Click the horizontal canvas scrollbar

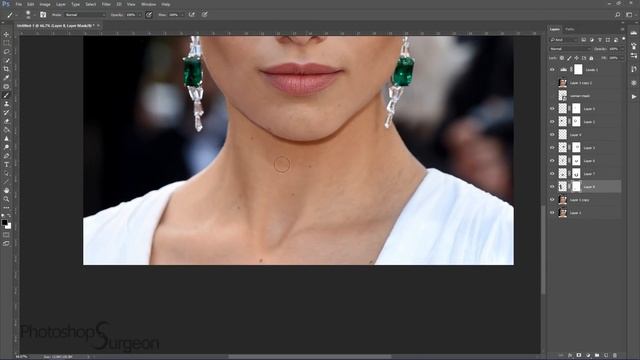(309, 357)
